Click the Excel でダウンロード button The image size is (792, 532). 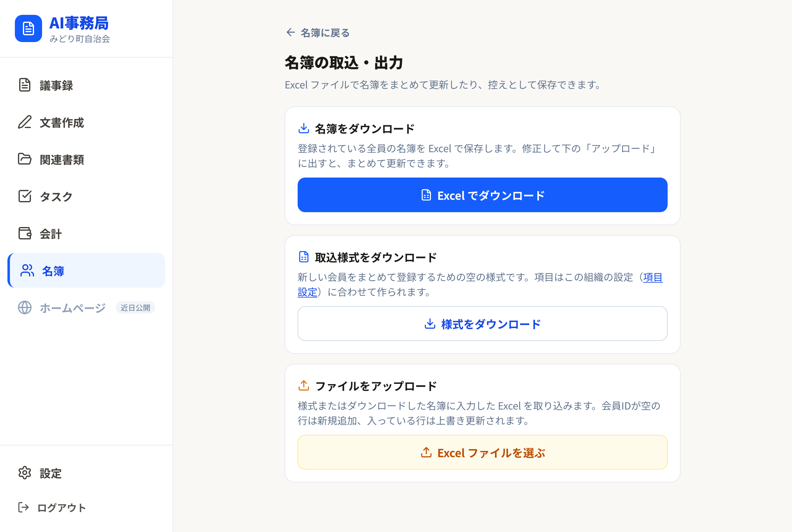coord(482,195)
